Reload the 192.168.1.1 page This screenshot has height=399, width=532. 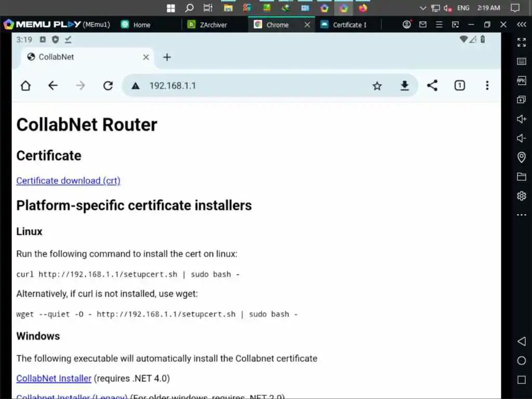pyautogui.click(x=108, y=86)
